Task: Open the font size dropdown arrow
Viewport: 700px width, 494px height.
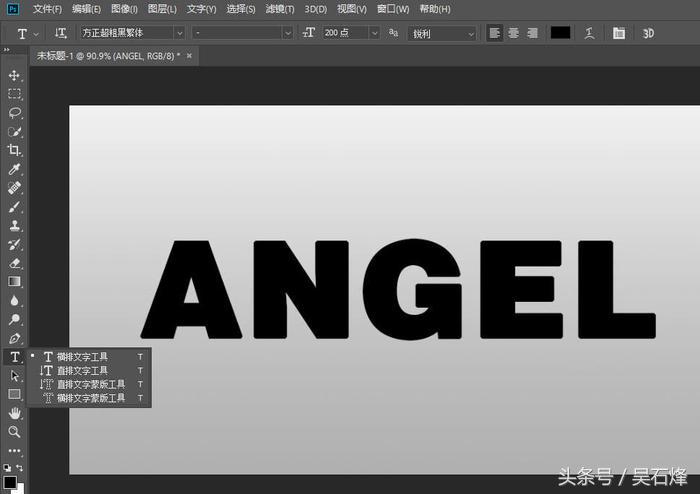Action: coord(375,33)
